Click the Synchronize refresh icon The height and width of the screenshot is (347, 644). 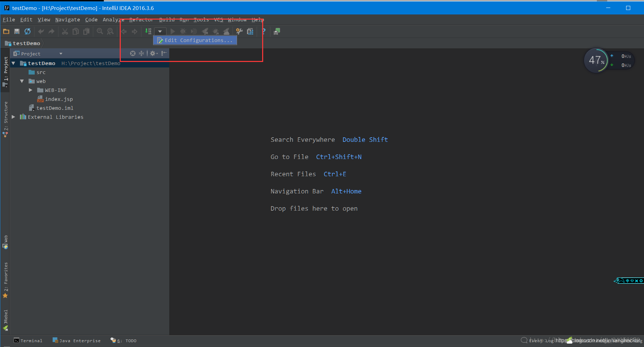point(28,31)
